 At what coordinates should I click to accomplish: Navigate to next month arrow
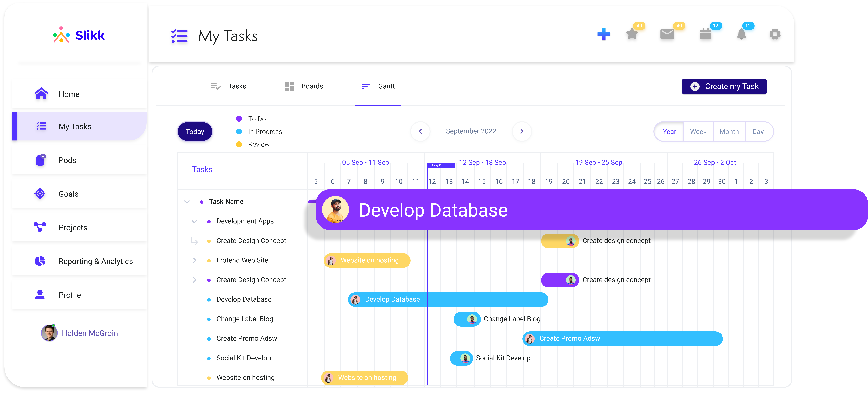(x=520, y=131)
